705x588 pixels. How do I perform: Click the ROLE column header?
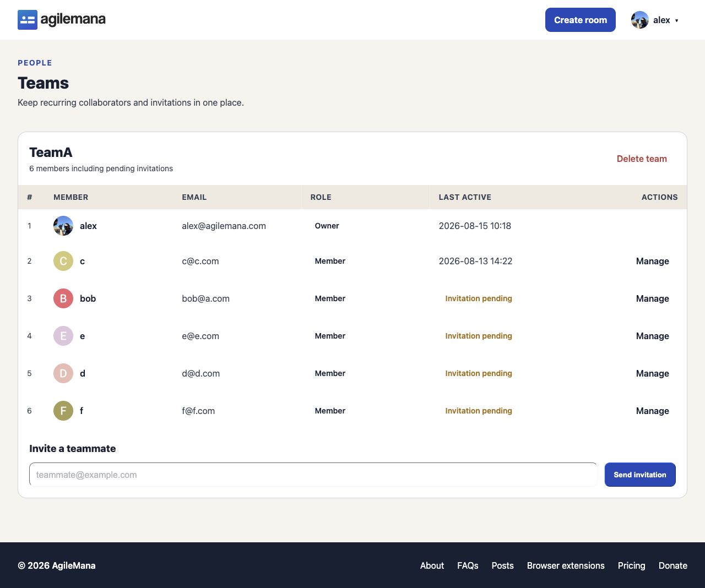point(321,197)
